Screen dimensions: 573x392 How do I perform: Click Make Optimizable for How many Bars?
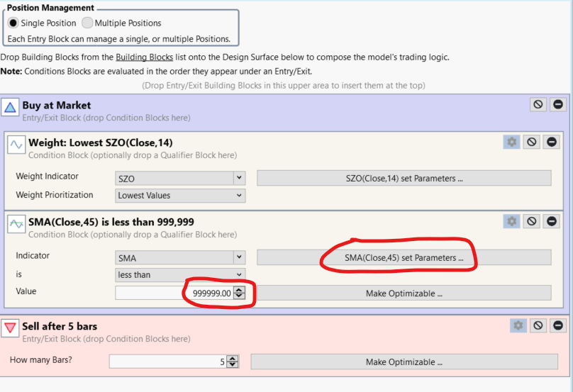(x=404, y=362)
